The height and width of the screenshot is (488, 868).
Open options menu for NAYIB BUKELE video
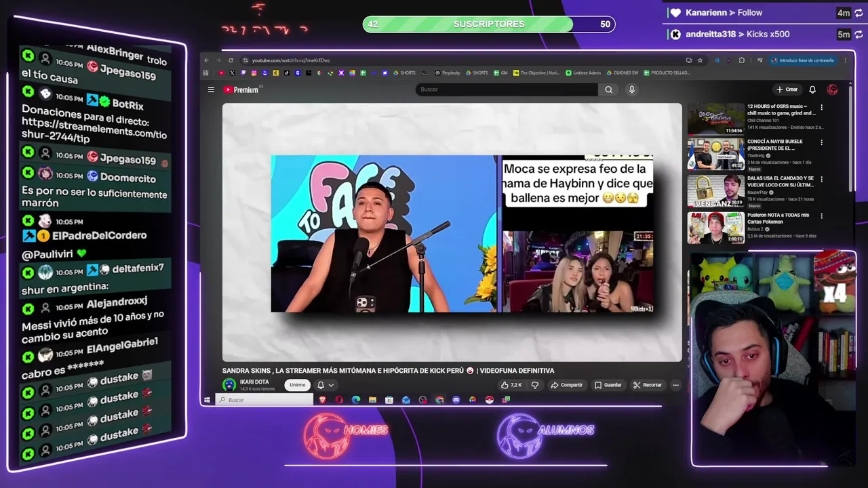coord(821,143)
